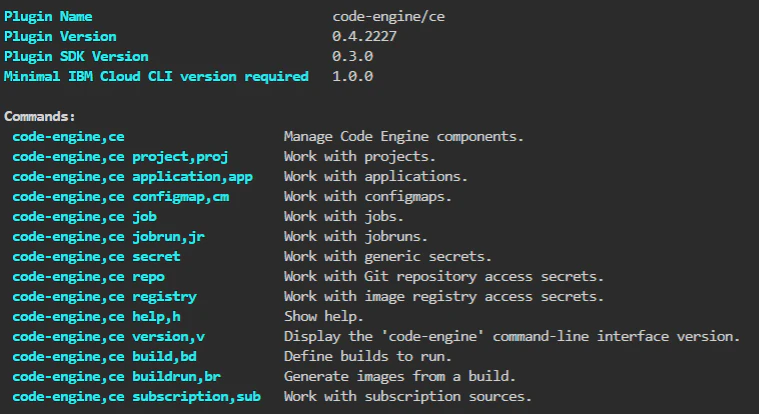The height and width of the screenshot is (414, 759).
Task: Click 'Work with image registry access secrets.'
Action: [444, 296]
